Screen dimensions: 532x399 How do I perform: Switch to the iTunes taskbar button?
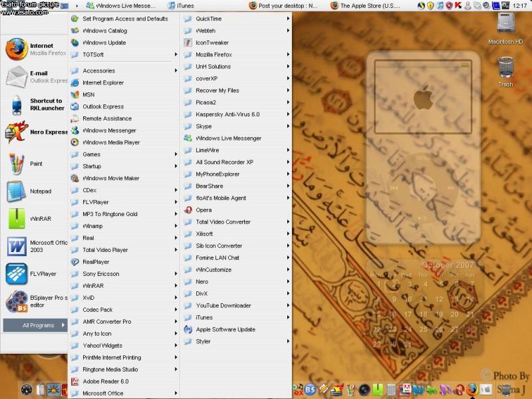tap(182, 6)
